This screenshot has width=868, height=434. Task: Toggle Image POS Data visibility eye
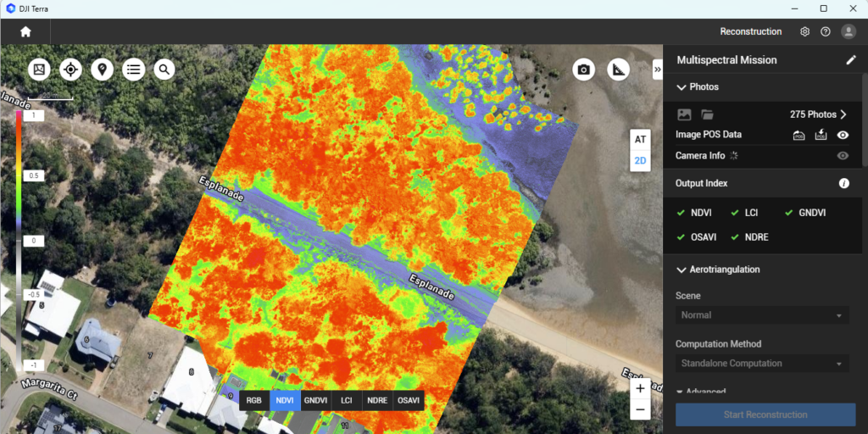(843, 135)
